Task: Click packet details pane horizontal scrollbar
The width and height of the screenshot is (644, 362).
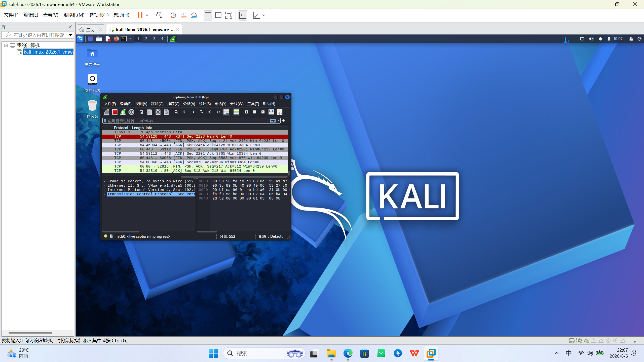Action: [x=121, y=232]
